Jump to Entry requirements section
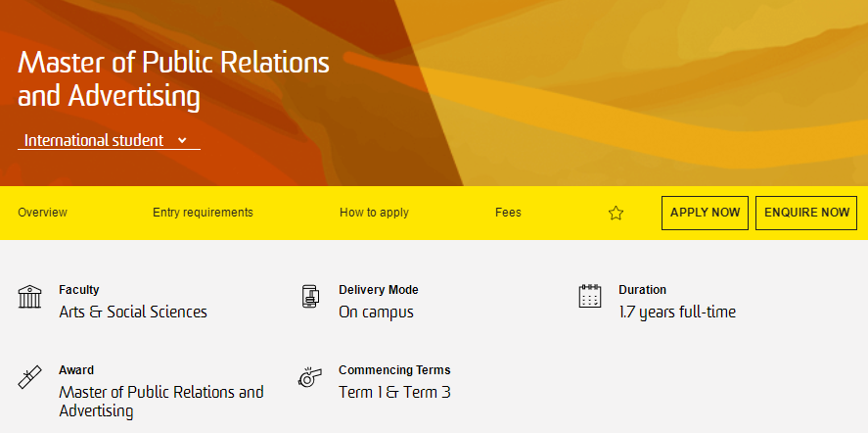Image resolution: width=868 pixels, height=433 pixels. [203, 213]
